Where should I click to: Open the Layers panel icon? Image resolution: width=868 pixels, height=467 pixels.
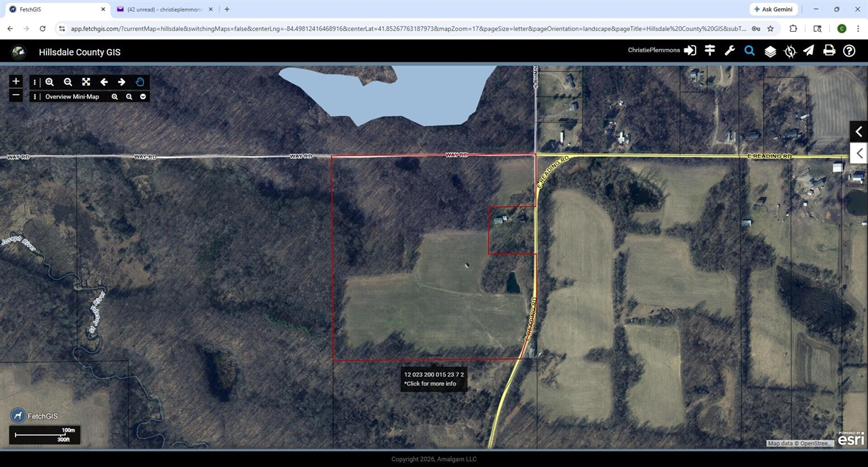[770, 51]
